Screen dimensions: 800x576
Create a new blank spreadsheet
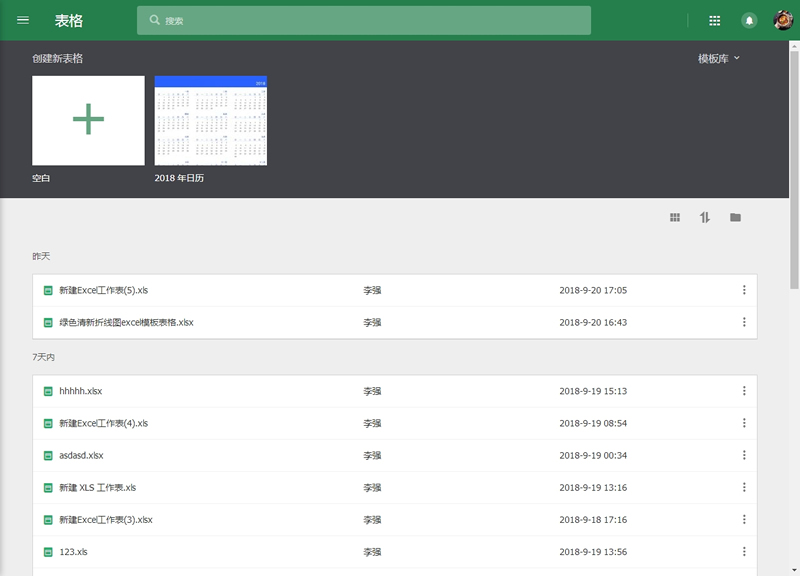[88, 120]
